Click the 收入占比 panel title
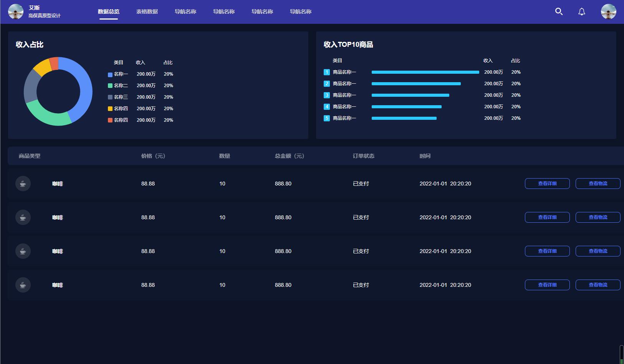Viewport: 624px width, 364px height. [30, 45]
